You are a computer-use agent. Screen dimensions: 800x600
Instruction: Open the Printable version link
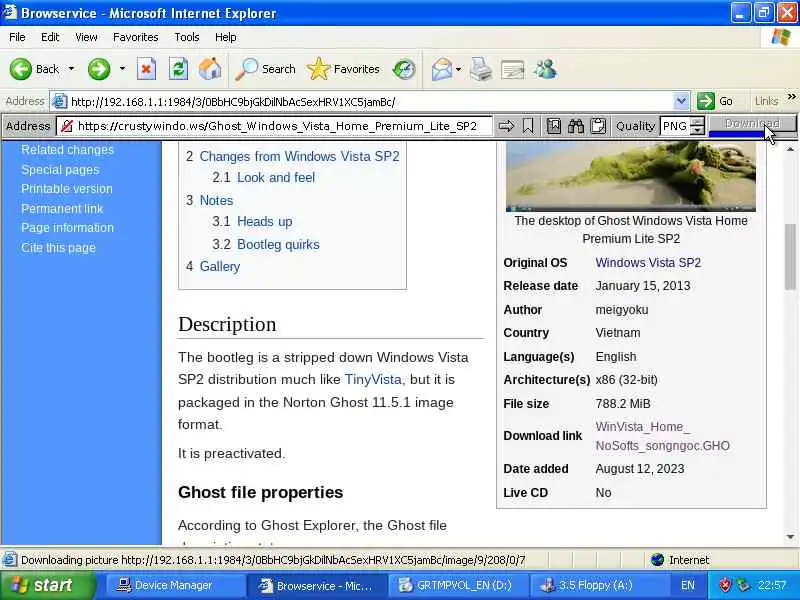tap(67, 189)
